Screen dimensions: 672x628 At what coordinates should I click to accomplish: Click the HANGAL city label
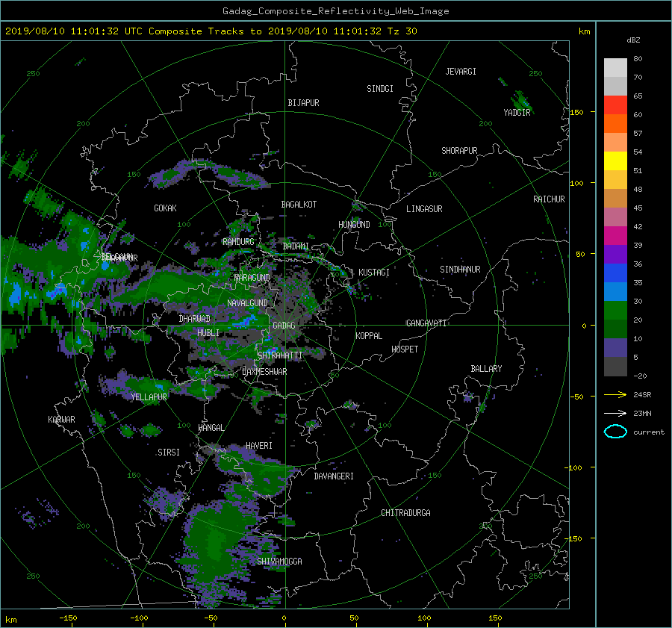tap(211, 428)
